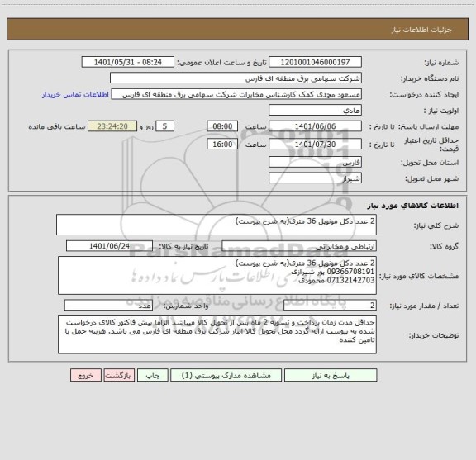Click delivery province field فارس

(x=315, y=163)
